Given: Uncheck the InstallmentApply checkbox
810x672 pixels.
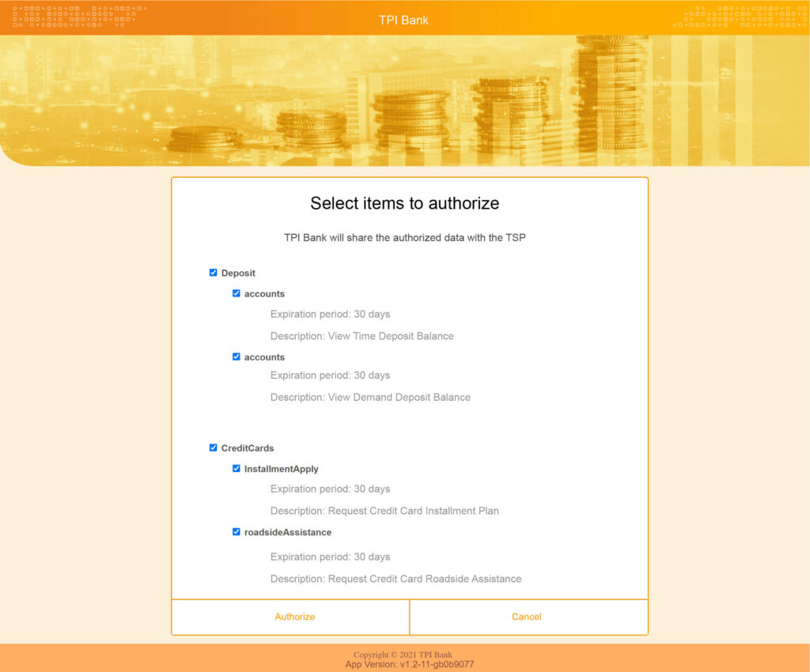Looking at the screenshot, I should click(x=236, y=468).
